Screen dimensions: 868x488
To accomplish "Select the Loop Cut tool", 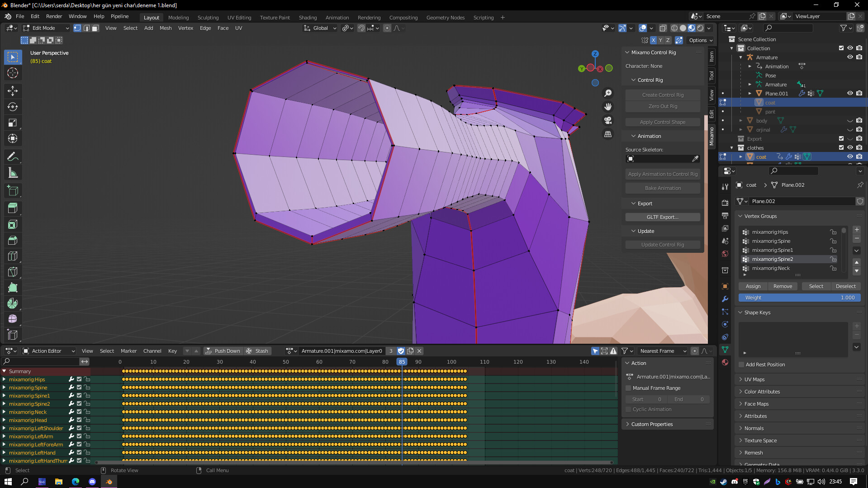I will tap(13, 256).
